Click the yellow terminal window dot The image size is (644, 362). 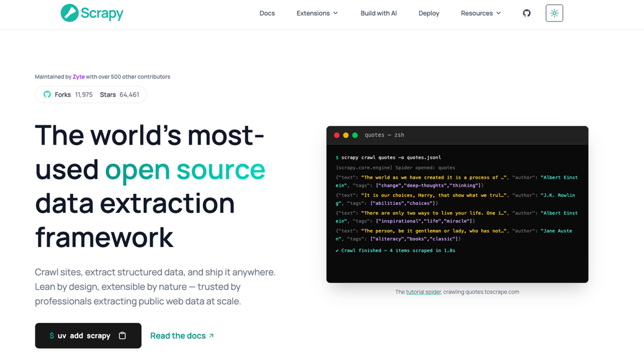[346, 135]
